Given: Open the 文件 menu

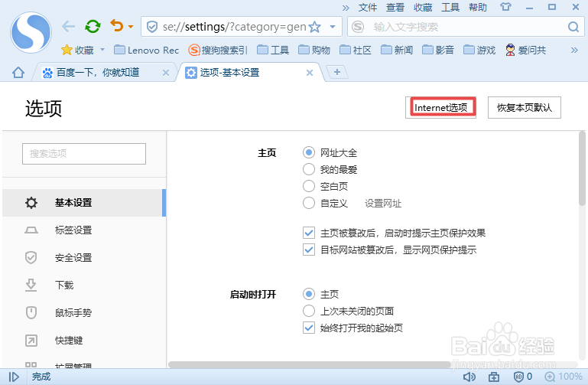Looking at the screenshot, I should 367,8.
